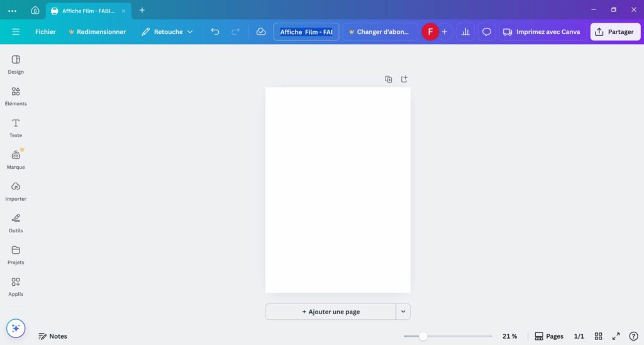Add new page icon above canvas
644x345 pixels.
[404, 79]
